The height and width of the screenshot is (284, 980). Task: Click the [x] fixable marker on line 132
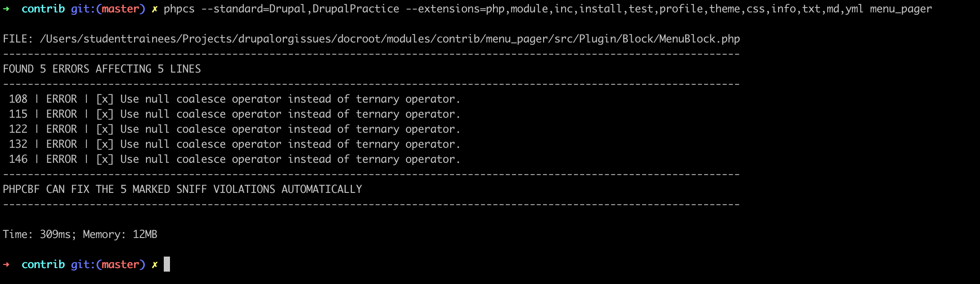105,144
